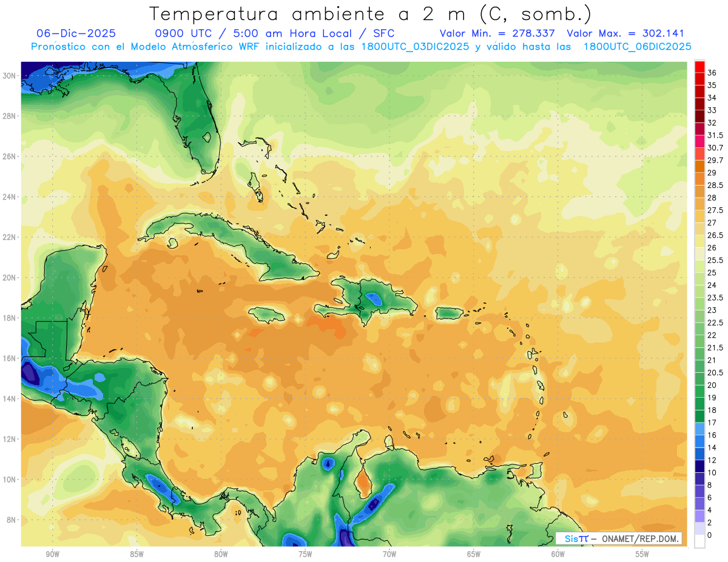Image resolution: width=728 pixels, height=562 pixels.
Task: Click the green 18 legend swatch
Action: point(699,416)
